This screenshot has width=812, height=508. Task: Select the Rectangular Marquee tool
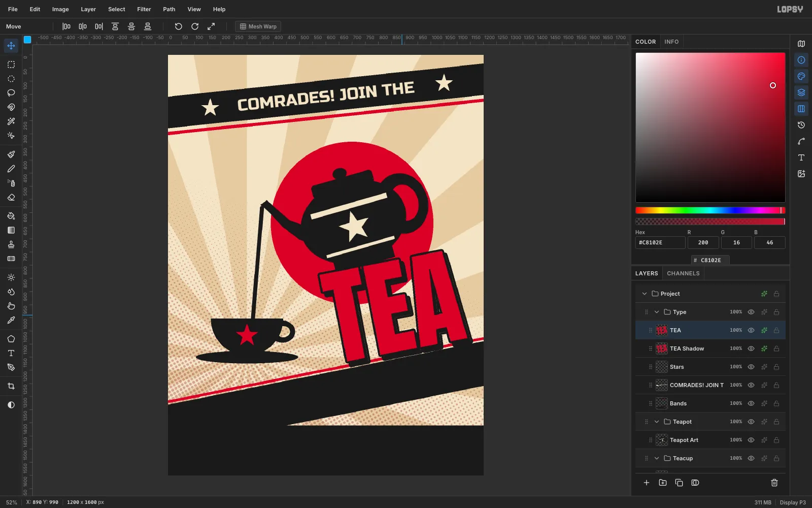[11, 65]
